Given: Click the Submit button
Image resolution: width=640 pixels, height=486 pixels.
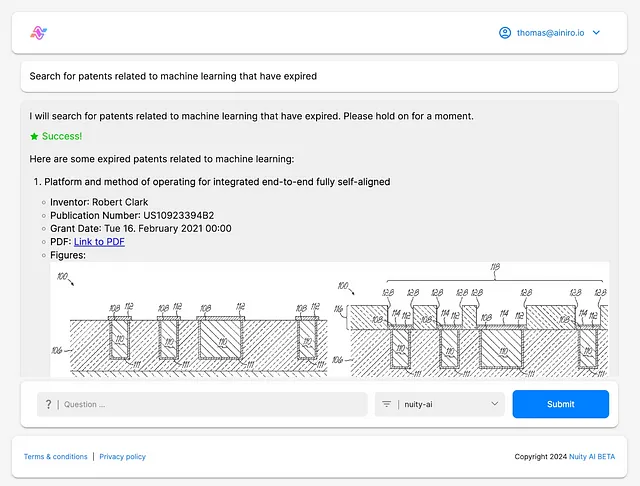Looking at the screenshot, I should click(x=560, y=404).
